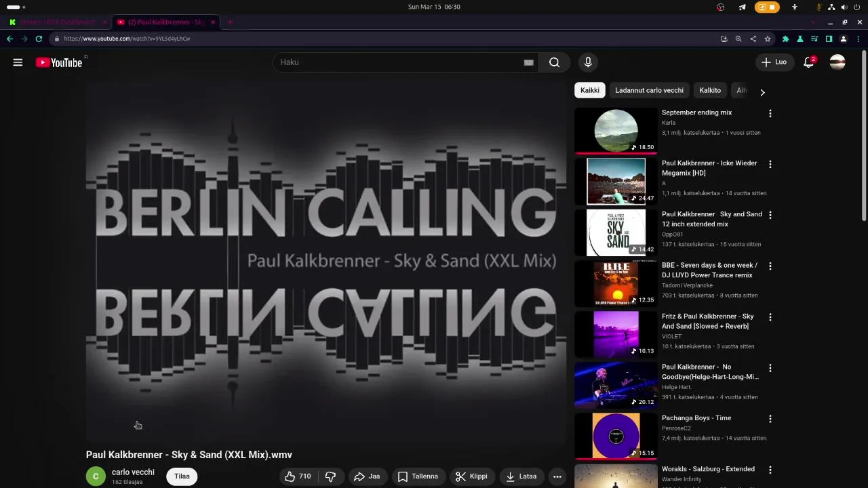Image resolution: width=868 pixels, height=488 pixels.
Task: Click the magnifier search button
Action: point(555,62)
